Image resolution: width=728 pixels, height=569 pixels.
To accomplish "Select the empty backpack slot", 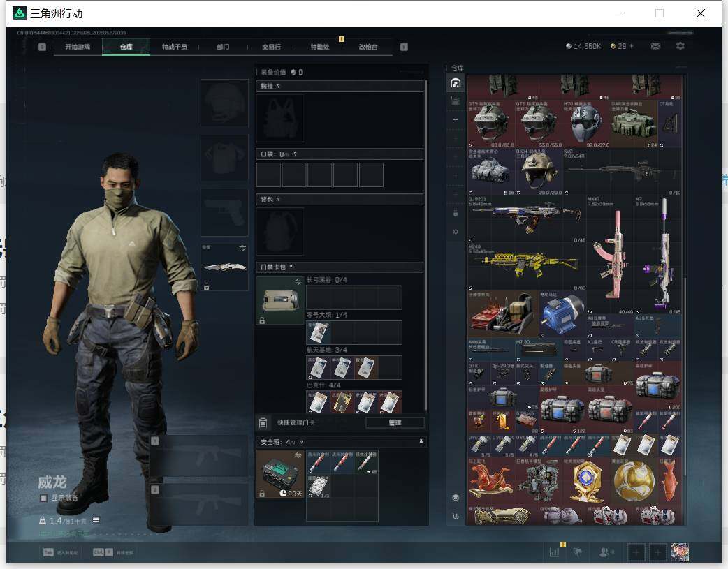I will click(x=280, y=232).
